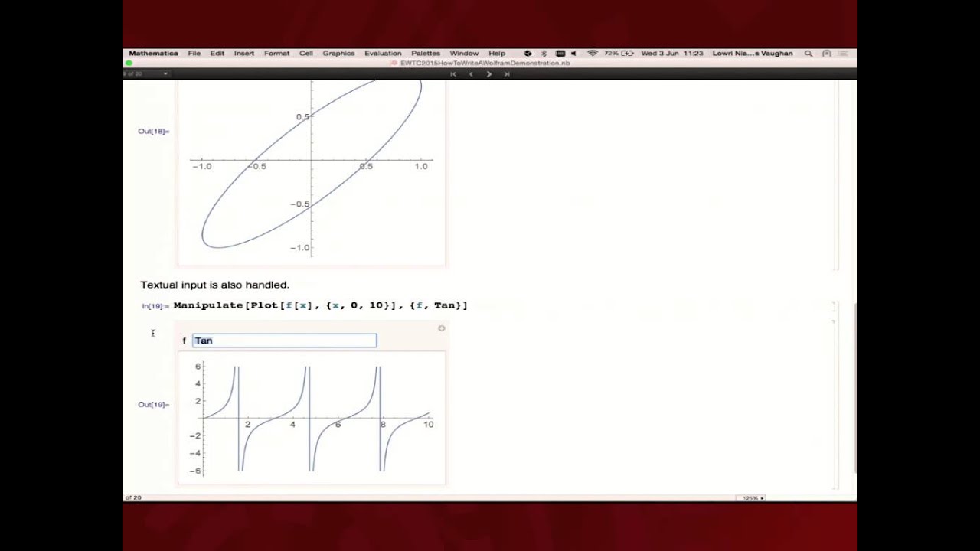Click the Tan text input field

point(284,341)
